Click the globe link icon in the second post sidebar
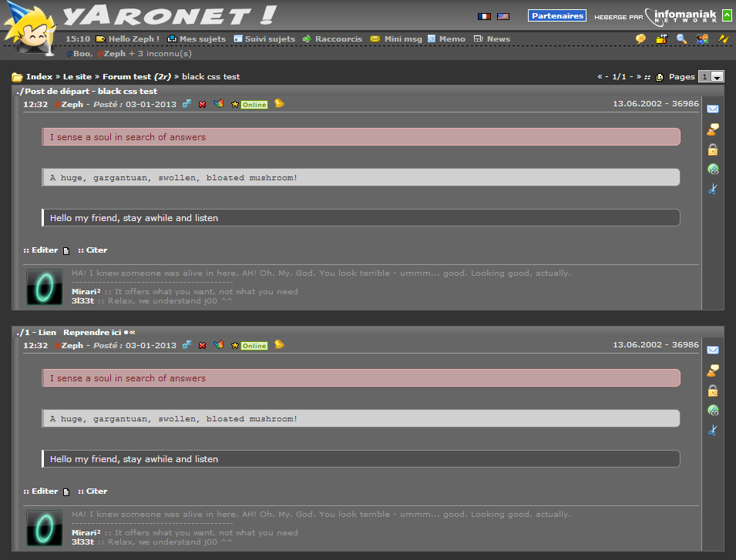The height and width of the screenshot is (560, 736). tap(713, 410)
